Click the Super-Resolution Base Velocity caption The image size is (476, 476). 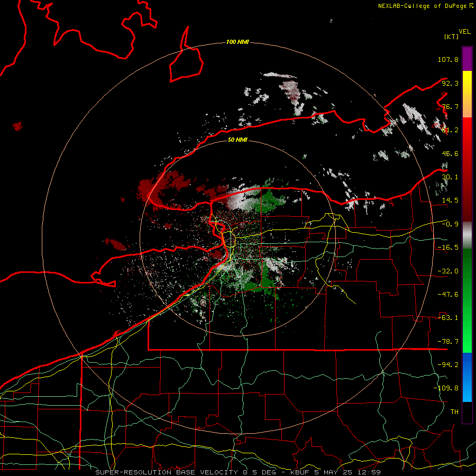tap(238, 472)
